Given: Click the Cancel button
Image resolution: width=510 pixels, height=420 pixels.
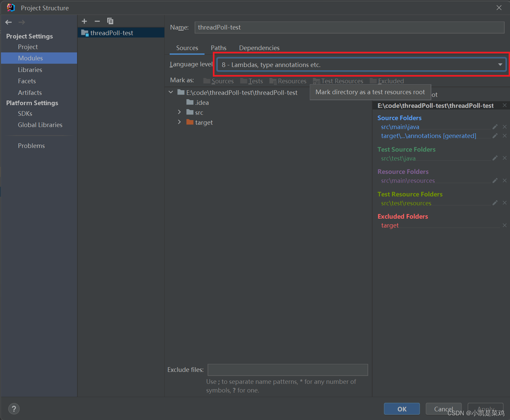Looking at the screenshot, I should [444, 409].
